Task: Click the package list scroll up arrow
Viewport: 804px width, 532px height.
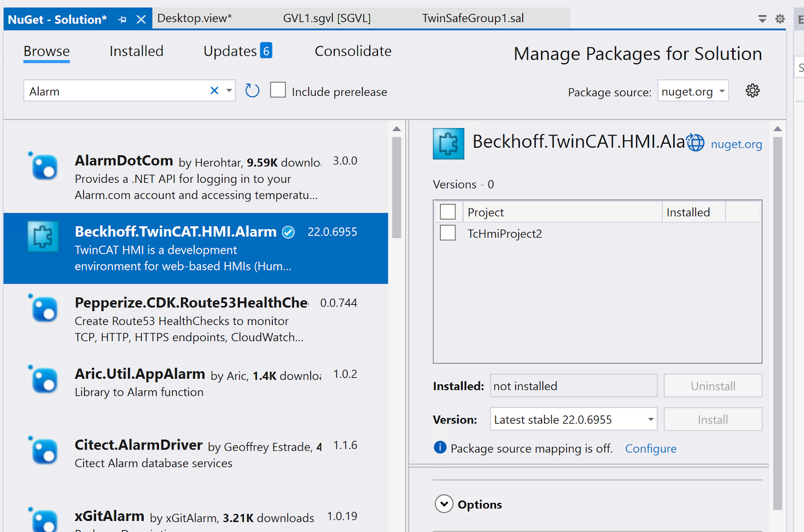Action: pyautogui.click(x=396, y=129)
